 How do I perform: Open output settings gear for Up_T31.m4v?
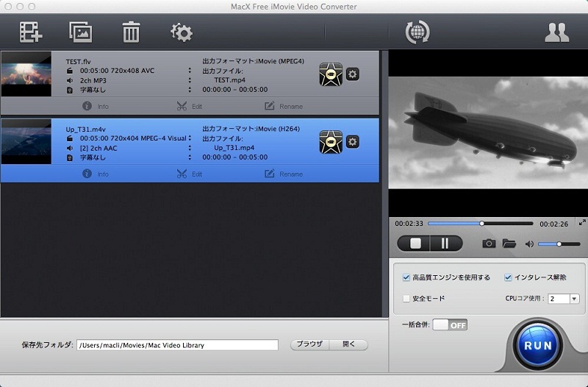pyautogui.click(x=352, y=141)
